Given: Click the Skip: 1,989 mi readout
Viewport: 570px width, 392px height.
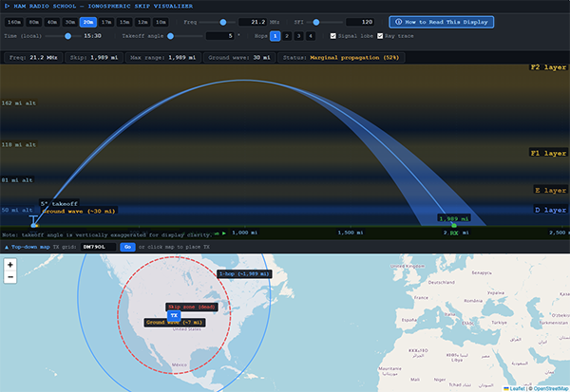Looking at the screenshot, I should tap(94, 58).
